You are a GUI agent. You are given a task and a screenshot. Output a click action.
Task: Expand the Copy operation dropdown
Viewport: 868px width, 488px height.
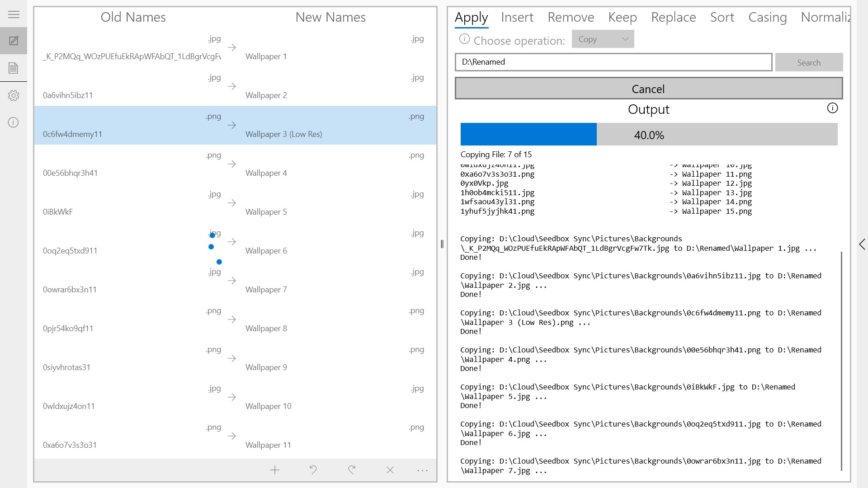click(x=603, y=39)
